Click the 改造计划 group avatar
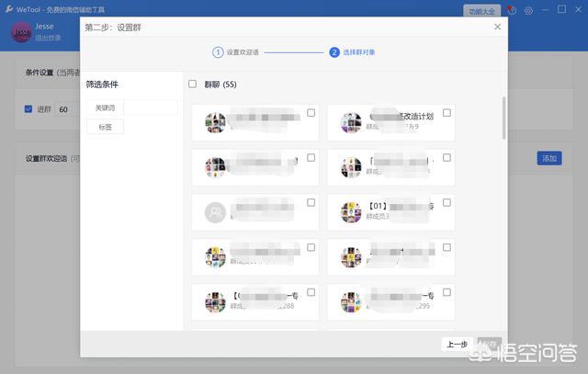Screen dimensions: 588x374 [x=350, y=122]
